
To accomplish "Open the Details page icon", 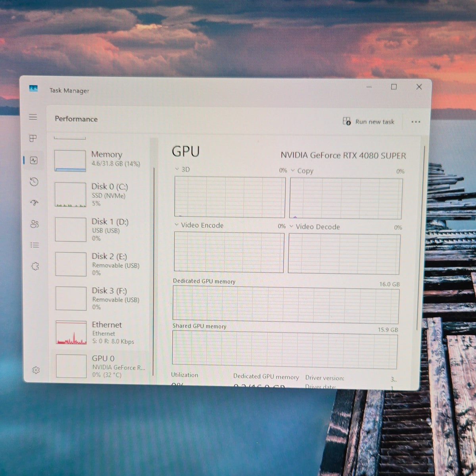I will pos(35,245).
